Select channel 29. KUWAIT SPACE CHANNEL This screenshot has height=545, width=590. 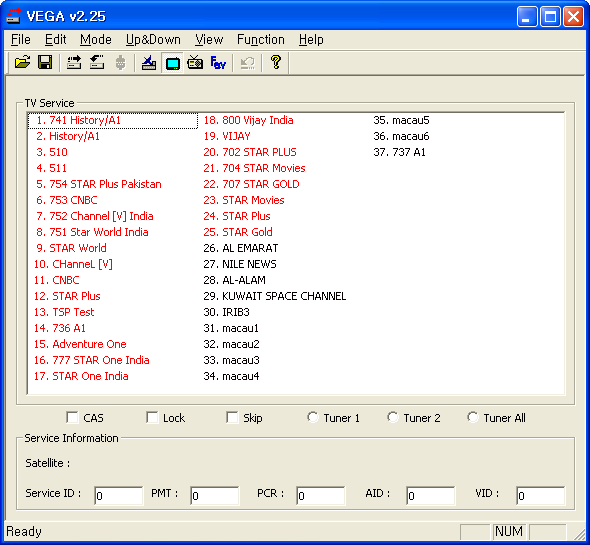click(x=275, y=296)
